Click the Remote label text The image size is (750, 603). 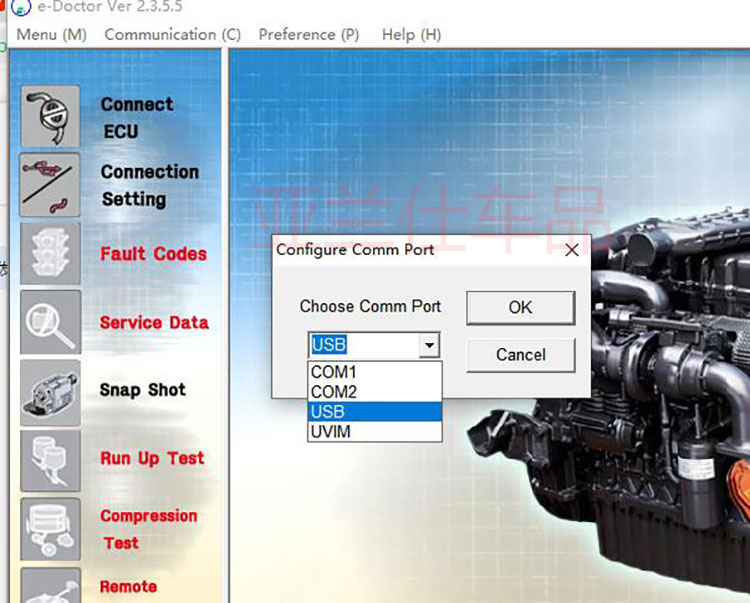(x=128, y=587)
